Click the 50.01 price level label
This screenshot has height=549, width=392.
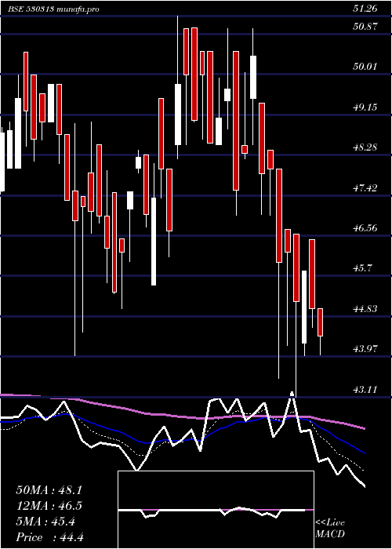pos(365,67)
